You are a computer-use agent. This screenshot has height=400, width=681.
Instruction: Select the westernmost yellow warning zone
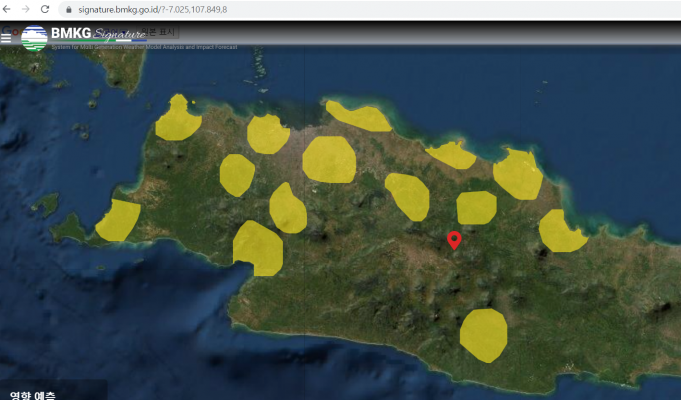click(118, 220)
